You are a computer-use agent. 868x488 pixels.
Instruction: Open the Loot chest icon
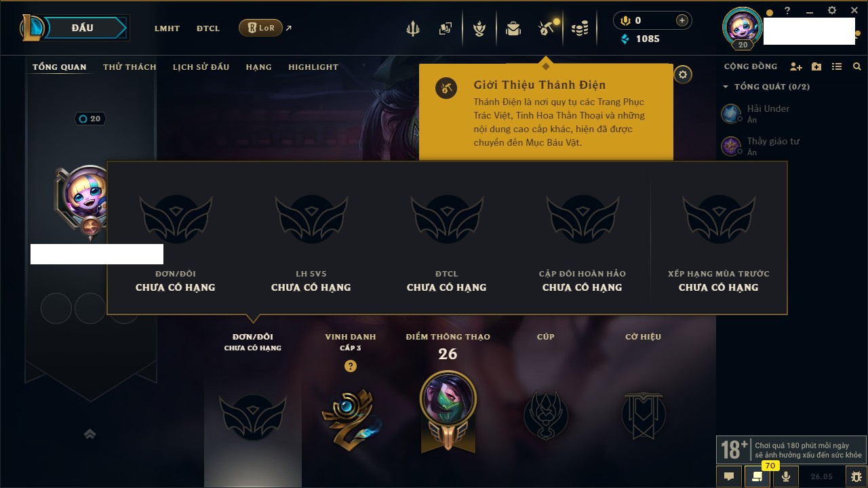(x=513, y=28)
